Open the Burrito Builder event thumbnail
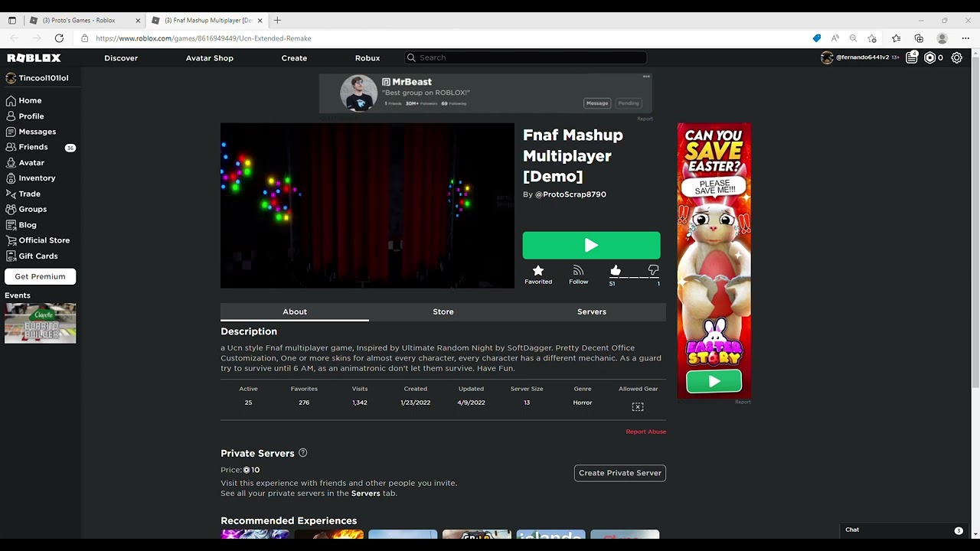Image resolution: width=980 pixels, height=551 pixels. coord(40,323)
